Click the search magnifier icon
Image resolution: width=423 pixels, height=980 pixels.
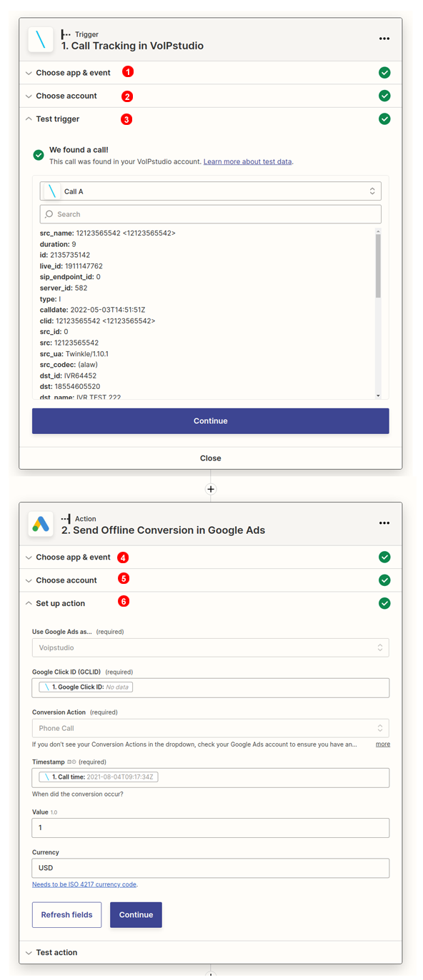tap(49, 214)
